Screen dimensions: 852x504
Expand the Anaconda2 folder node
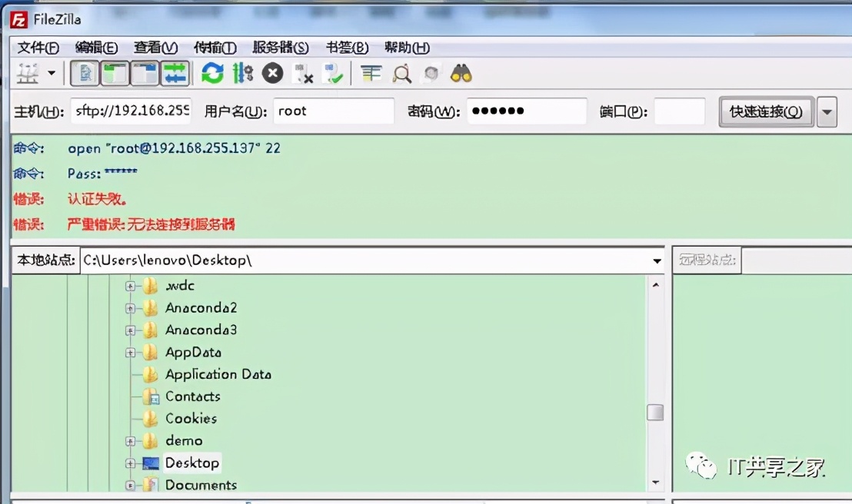(130, 308)
